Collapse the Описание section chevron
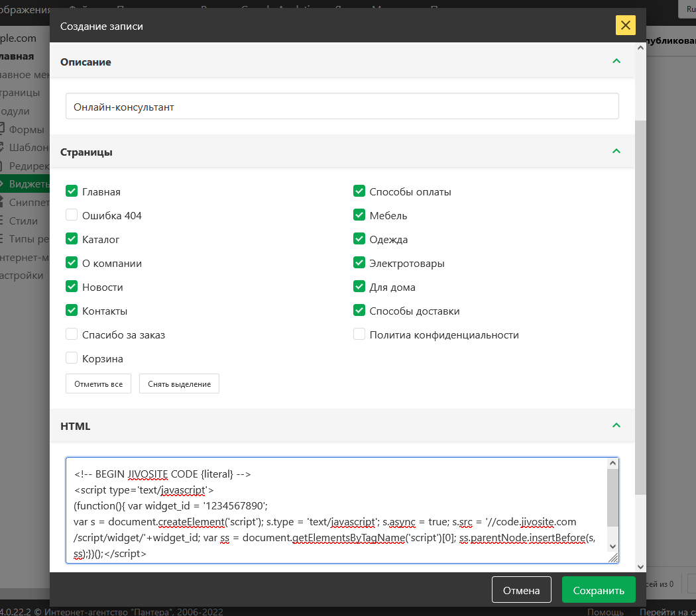This screenshot has width=696, height=616. 616,62
